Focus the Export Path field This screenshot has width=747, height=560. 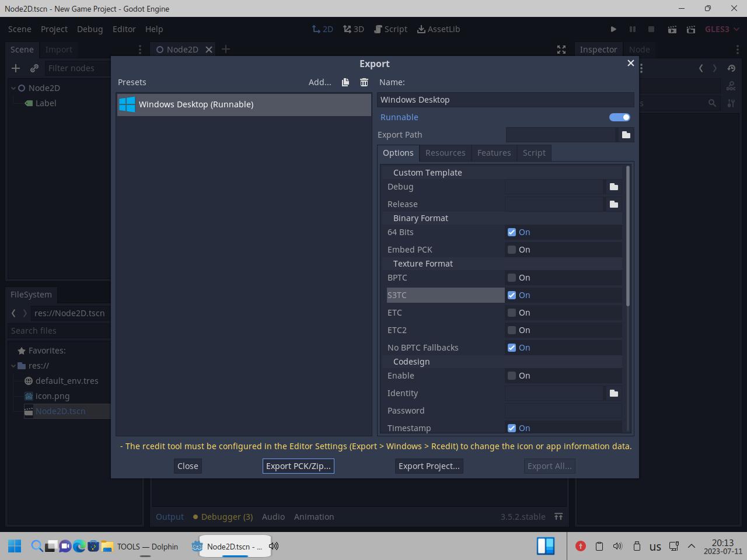click(560, 135)
